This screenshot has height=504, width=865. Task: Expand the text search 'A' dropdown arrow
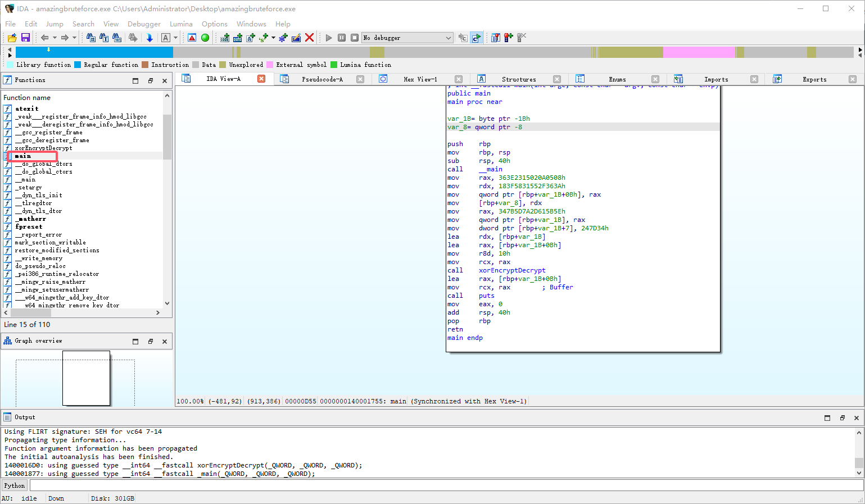pyautogui.click(x=176, y=38)
